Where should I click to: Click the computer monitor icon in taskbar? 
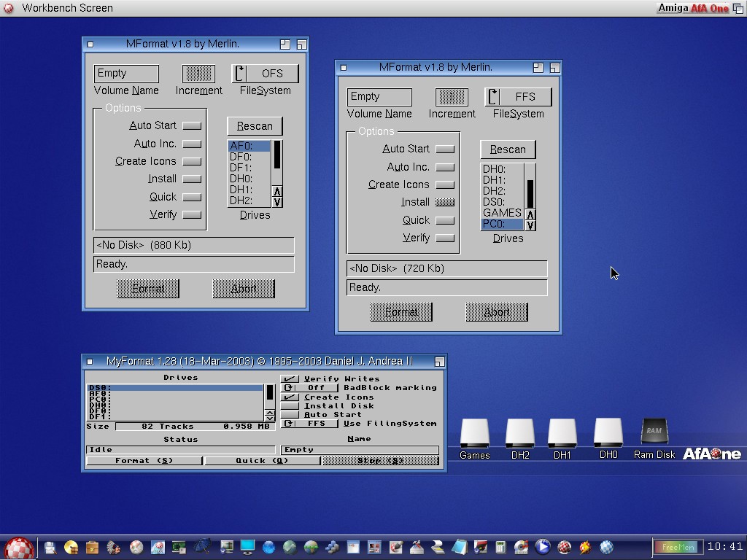247,547
